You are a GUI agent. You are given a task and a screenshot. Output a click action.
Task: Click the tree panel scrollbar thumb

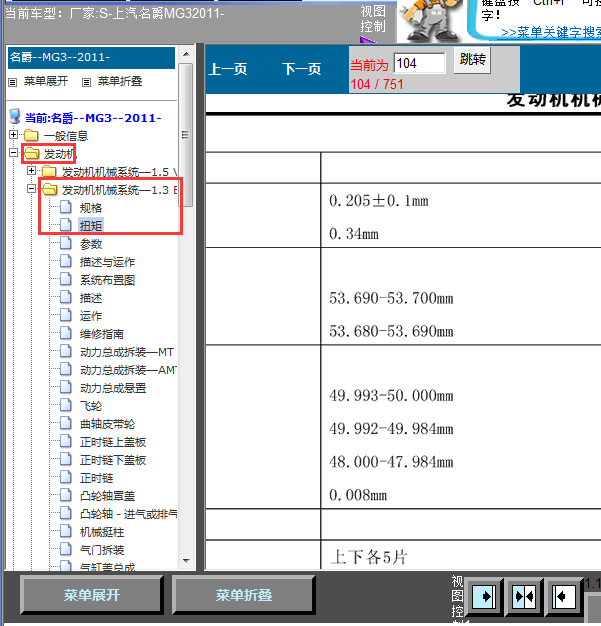(x=186, y=135)
